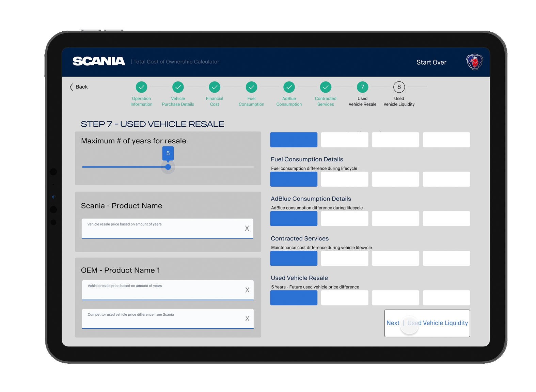Select blue box under Maintenance cost difference

[x=294, y=258]
